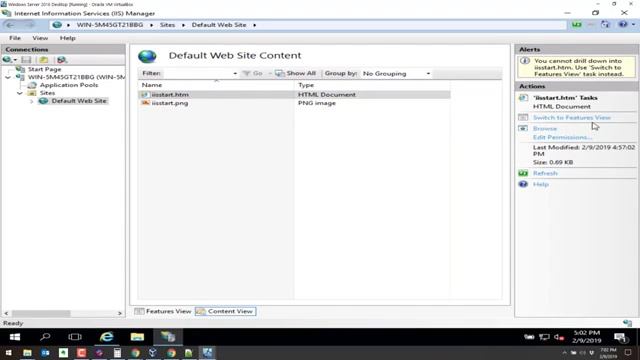This screenshot has width=640, height=360.
Task: Click the iisstart.png image file icon
Action: (145, 103)
